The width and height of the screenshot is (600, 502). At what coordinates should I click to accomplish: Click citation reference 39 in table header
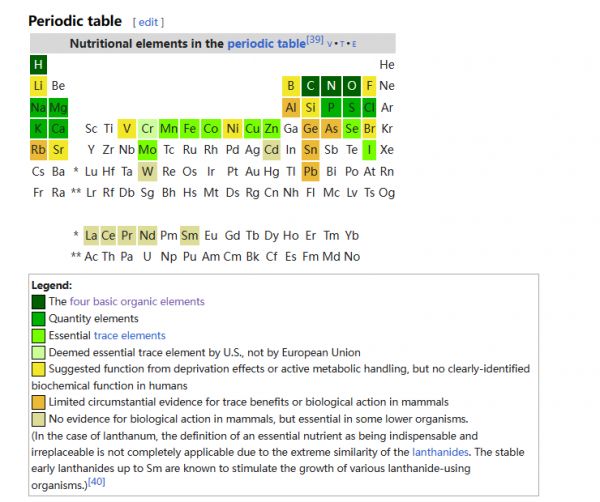coord(314,40)
